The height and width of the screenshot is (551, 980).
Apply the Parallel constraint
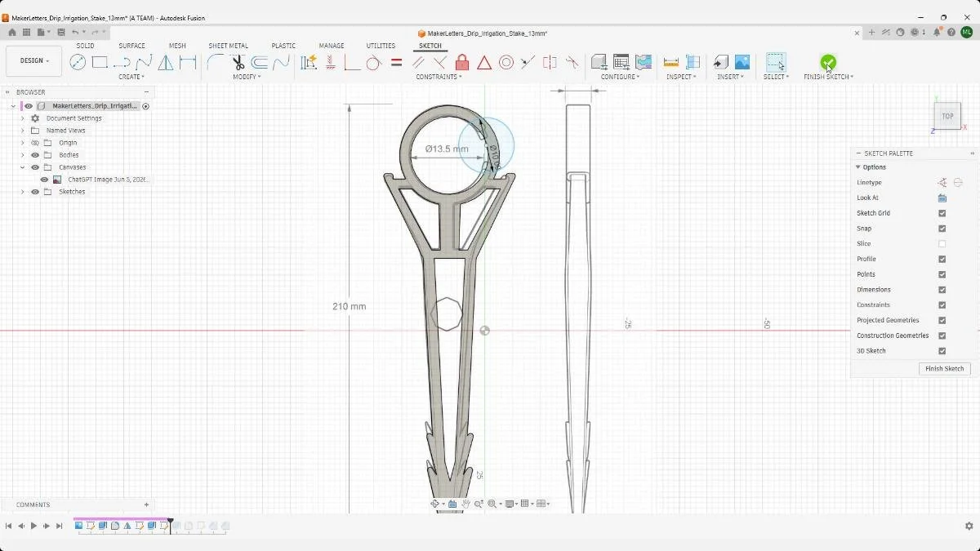(x=418, y=62)
